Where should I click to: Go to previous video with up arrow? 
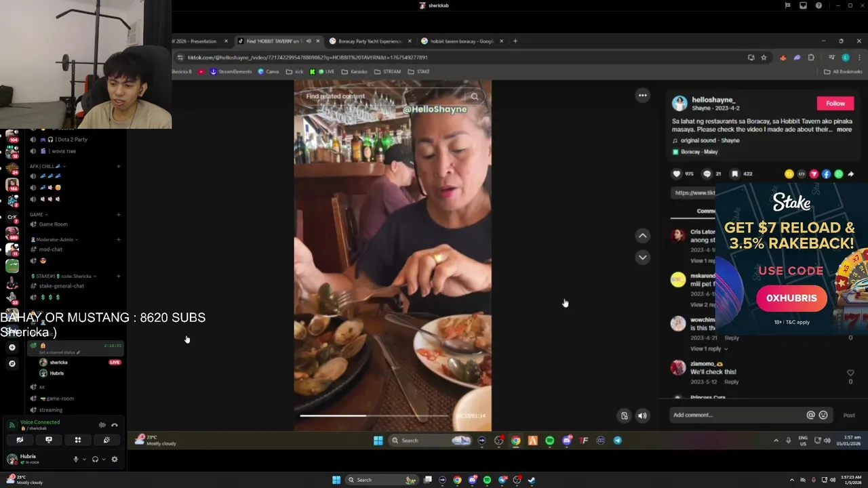point(642,236)
